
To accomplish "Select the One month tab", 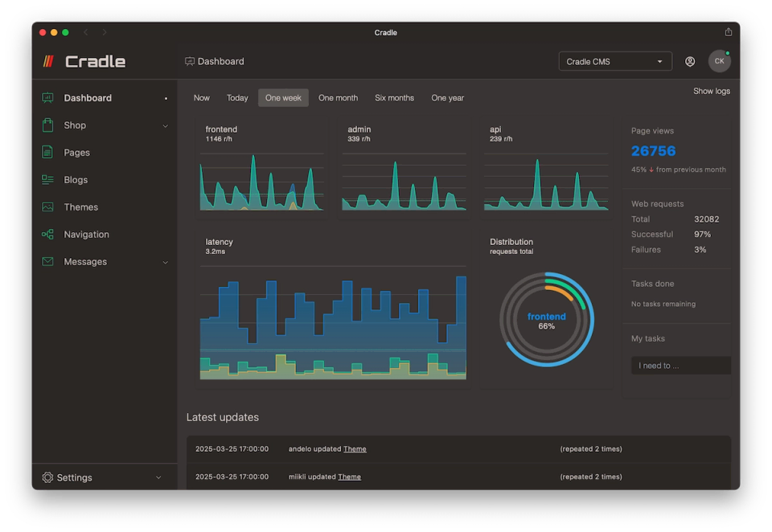I will pyautogui.click(x=338, y=97).
